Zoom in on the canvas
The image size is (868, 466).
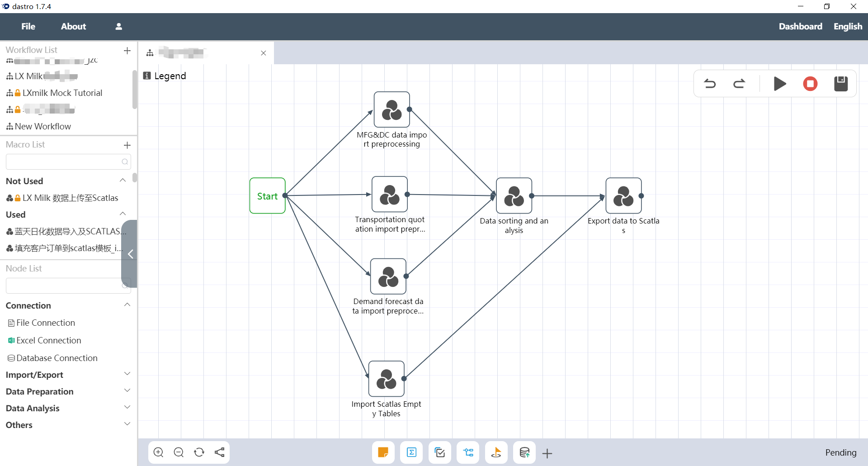[159, 452]
